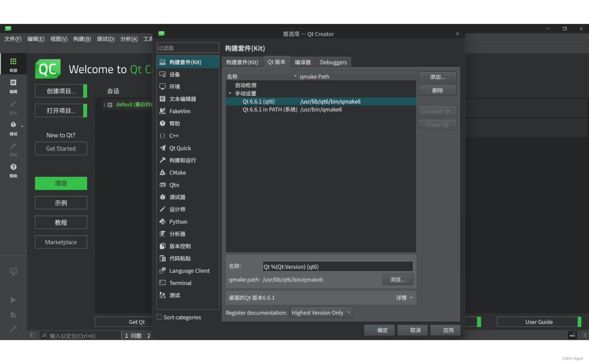Open the 帮助 (Help) preferences category icon

[x=162, y=124]
